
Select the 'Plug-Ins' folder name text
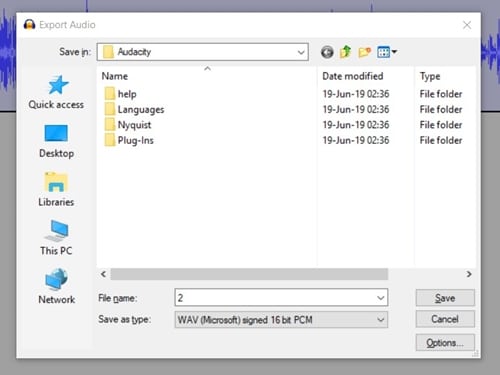pos(135,140)
